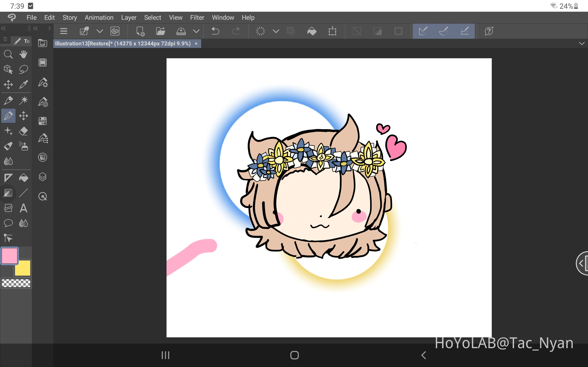Open the Animation menu
This screenshot has height=367, width=588.
point(99,17)
